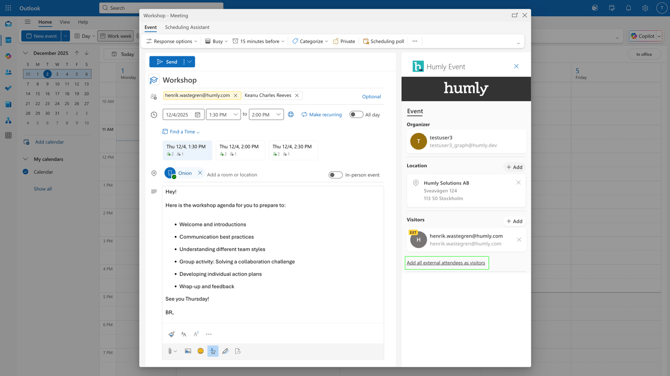Open the app launcher waffle icon

click(x=8, y=8)
